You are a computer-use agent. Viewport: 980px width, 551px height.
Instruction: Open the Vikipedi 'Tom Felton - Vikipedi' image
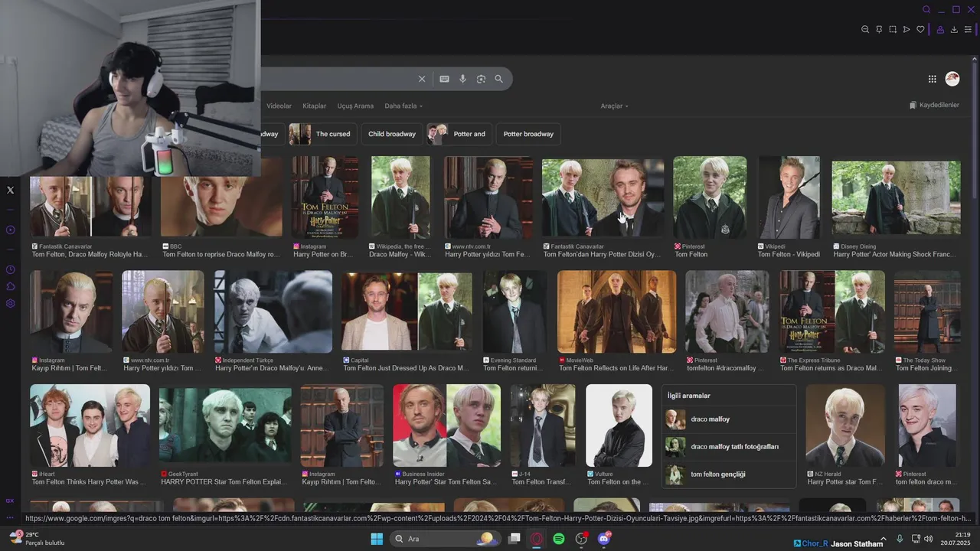789,197
